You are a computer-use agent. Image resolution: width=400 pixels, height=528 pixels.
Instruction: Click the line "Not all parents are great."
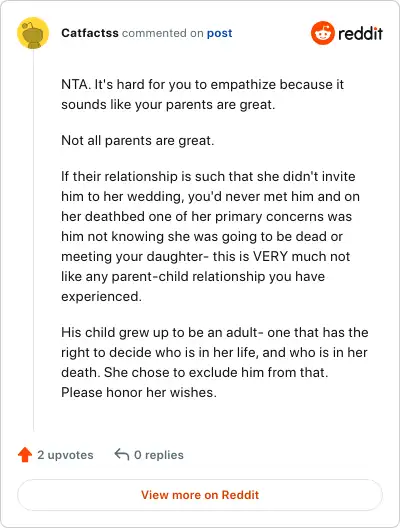137,140
